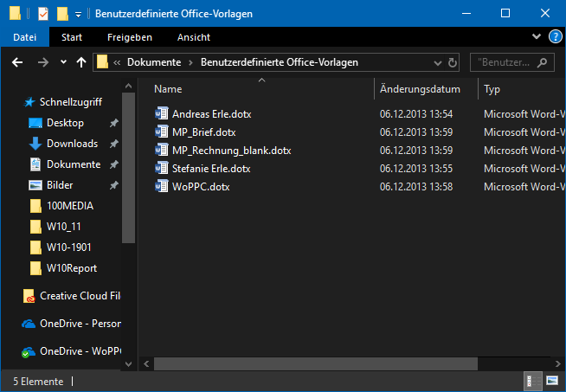Switch to Details view in status bar

tap(533, 381)
